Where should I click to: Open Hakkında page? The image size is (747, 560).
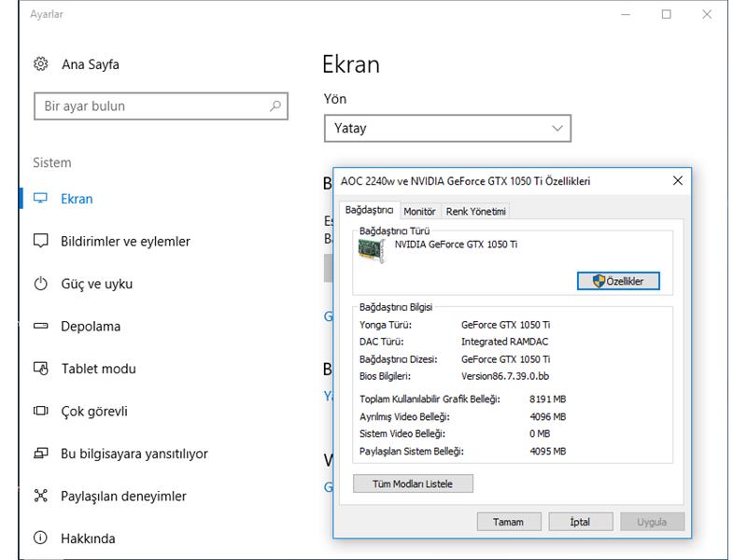[x=88, y=539]
